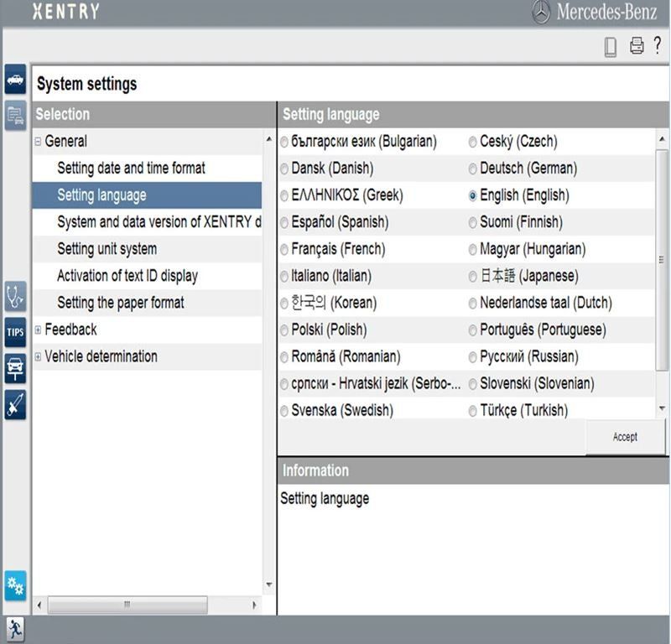Expand the Vehicle determination node
The image size is (671, 644).
click(38, 356)
